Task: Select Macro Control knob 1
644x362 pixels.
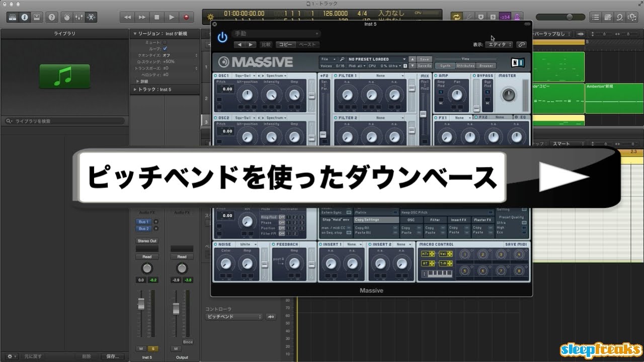Action: click(x=464, y=255)
